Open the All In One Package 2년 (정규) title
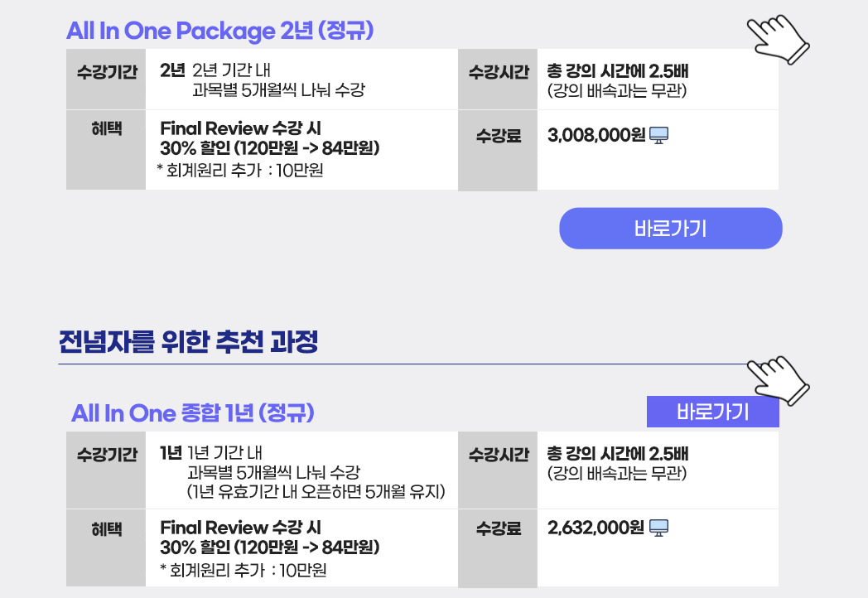868x598 pixels. coord(219,31)
